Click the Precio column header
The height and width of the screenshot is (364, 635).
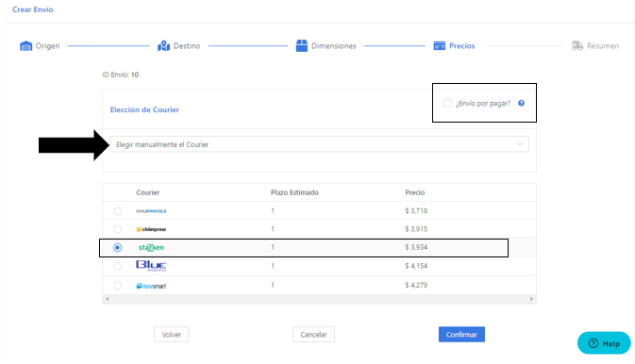[x=415, y=192]
